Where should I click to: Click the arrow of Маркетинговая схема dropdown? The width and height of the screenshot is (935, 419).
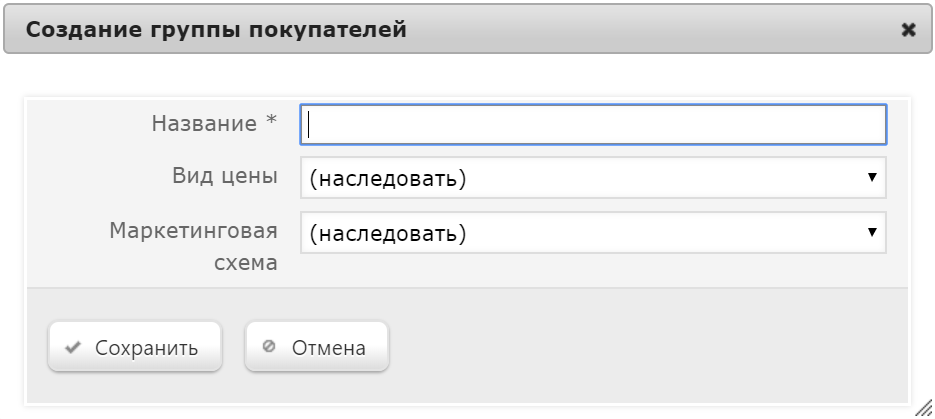coord(872,232)
